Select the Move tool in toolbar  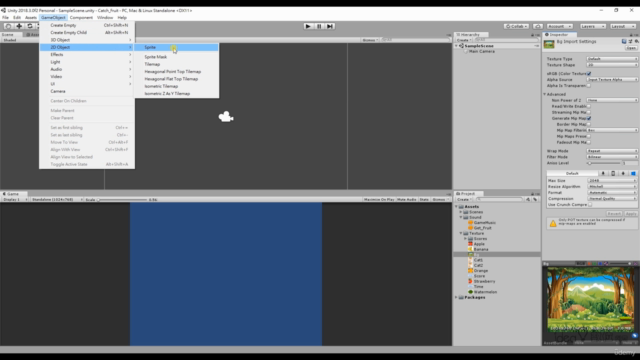click(x=19, y=26)
